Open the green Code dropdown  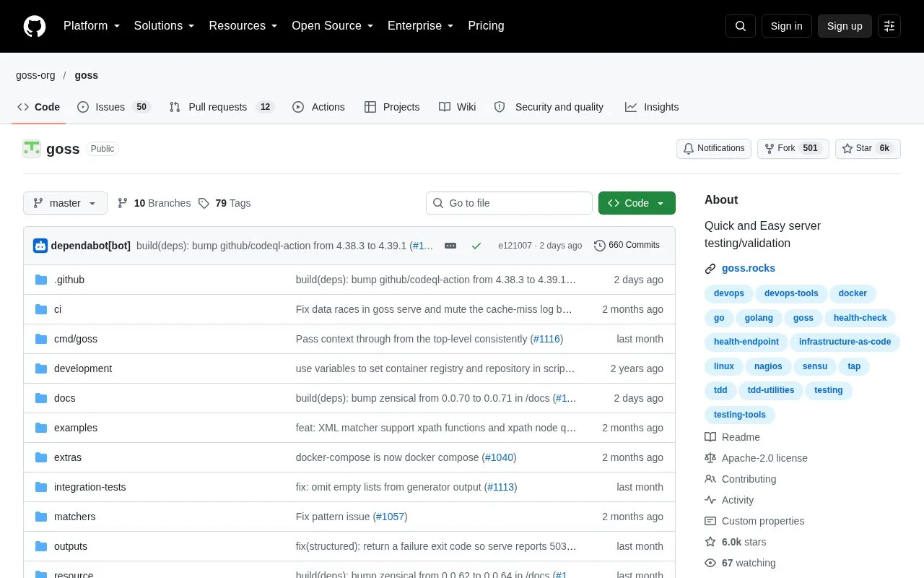(637, 203)
